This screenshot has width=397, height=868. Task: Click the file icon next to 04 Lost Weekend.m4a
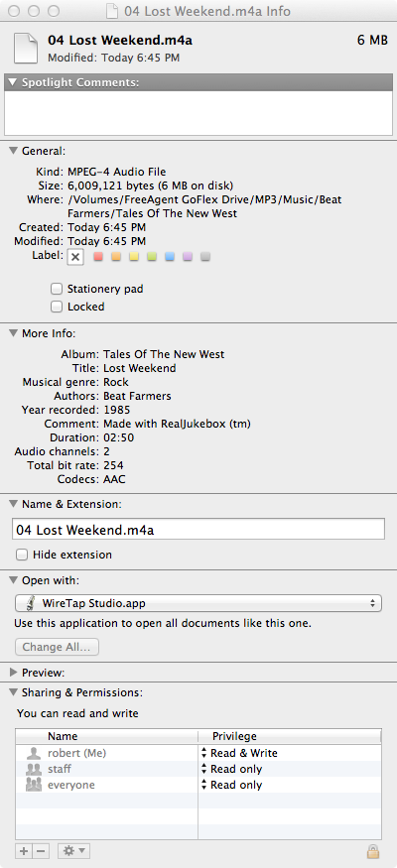pyautogui.click(x=26, y=47)
